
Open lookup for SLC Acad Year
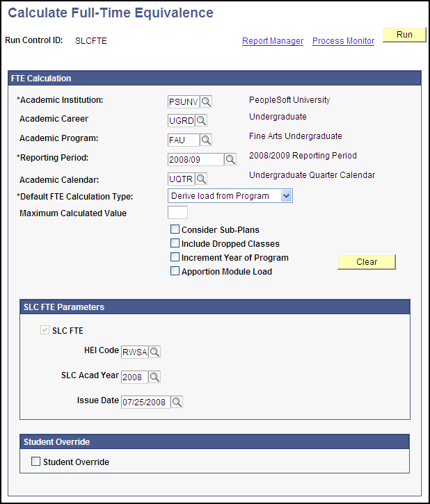pyautogui.click(x=154, y=377)
